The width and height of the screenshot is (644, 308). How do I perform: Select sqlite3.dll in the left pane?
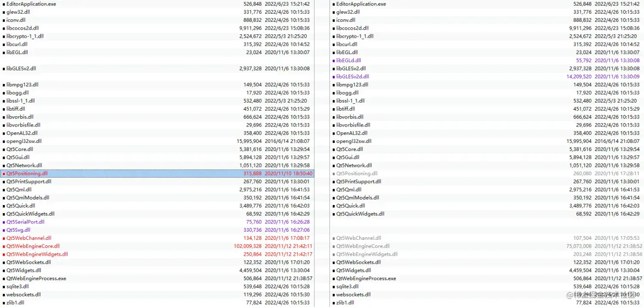click(x=17, y=287)
